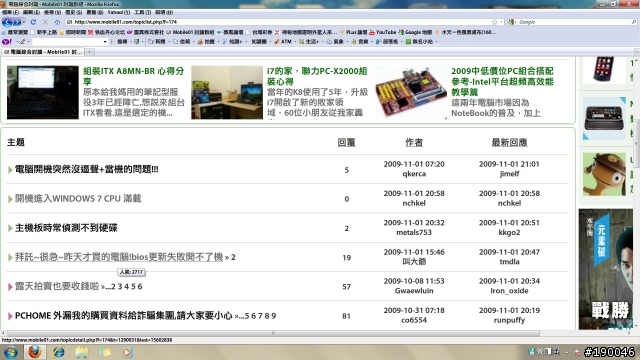
Task: Open the 檢視 (V) menu
Action: click(52, 13)
